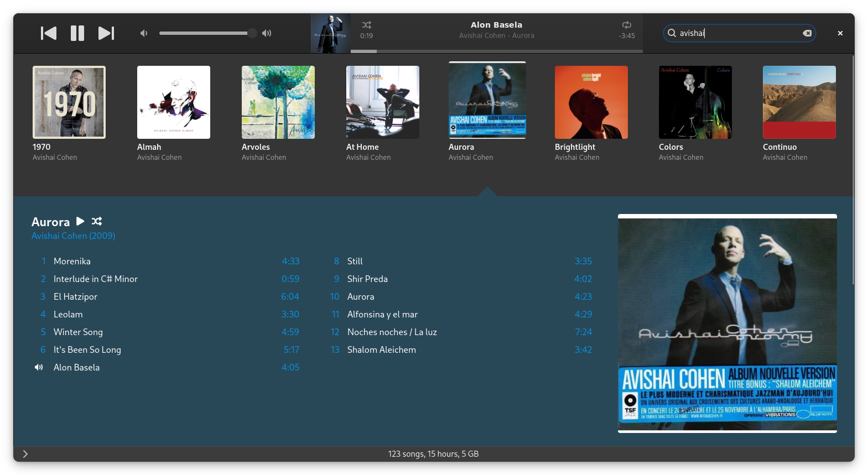This screenshot has width=868, height=475.
Task: Focus the search field containing avishai
Action: 740,33
